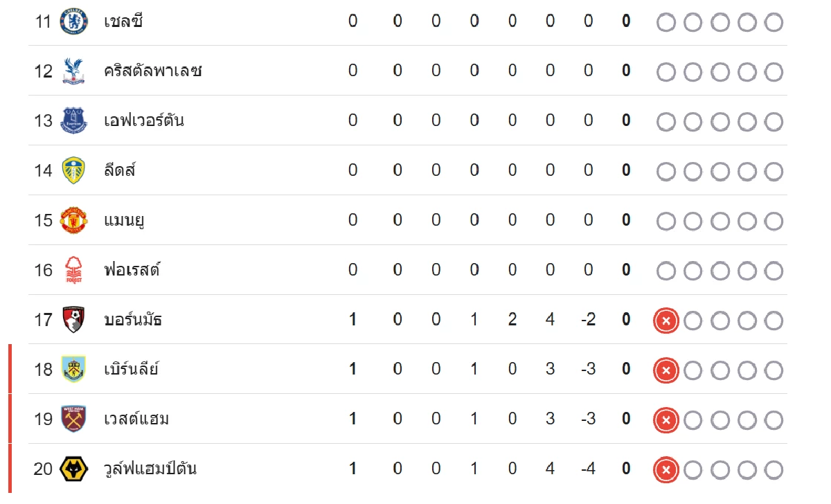Click Wolverhampton's red loss result icon

click(x=666, y=469)
